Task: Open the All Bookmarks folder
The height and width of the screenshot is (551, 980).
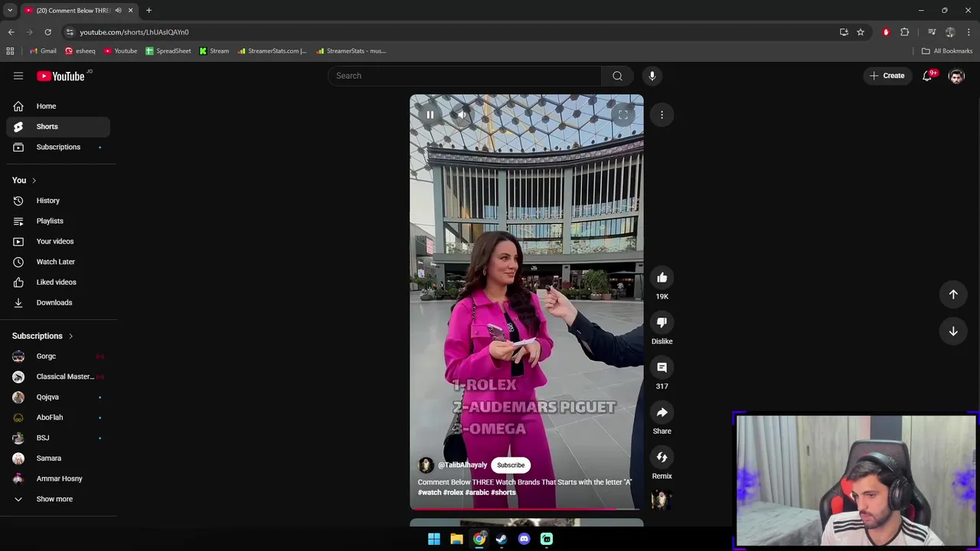Action: (947, 51)
